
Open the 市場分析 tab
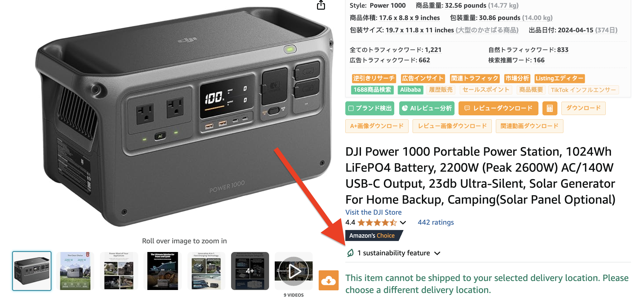point(517,78)
